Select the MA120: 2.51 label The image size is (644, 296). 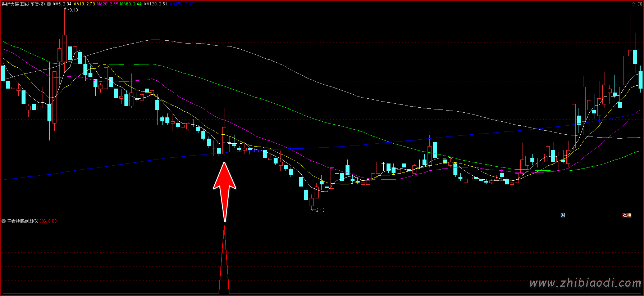(155, 4)
